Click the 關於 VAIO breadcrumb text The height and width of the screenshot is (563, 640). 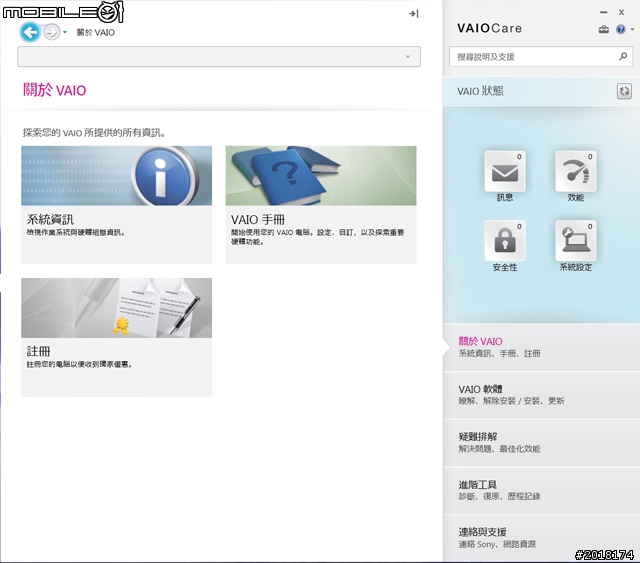click(x=96, y=32)
